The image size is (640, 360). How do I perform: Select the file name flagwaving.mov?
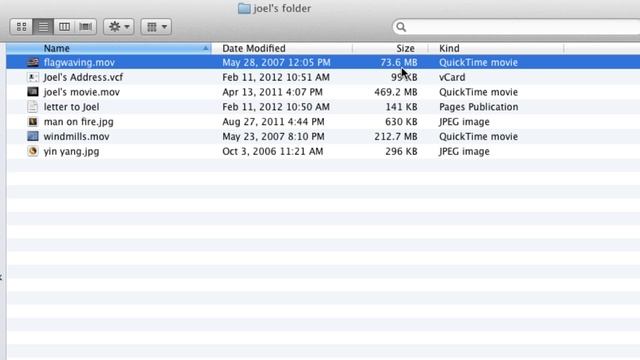[x=79, y=62]
